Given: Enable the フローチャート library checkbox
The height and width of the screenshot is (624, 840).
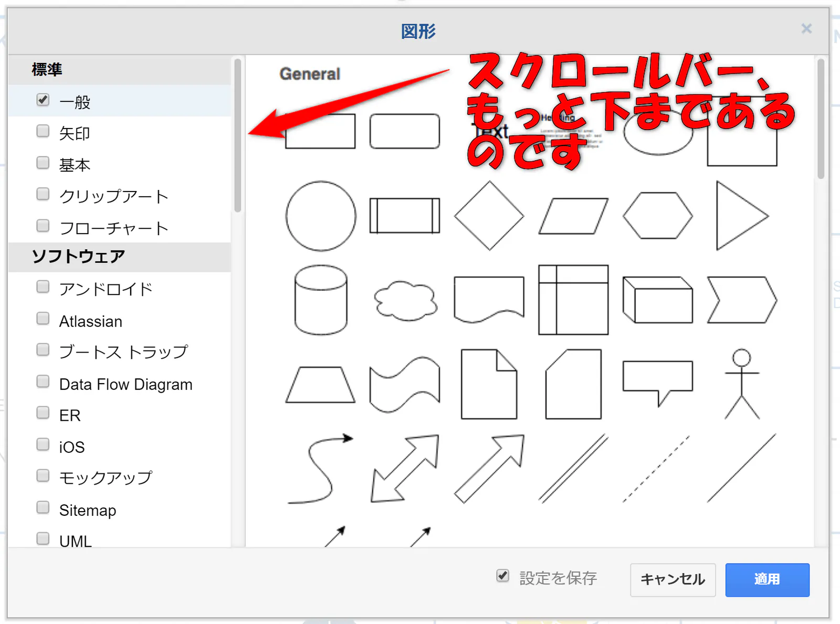Looking at the screenshot, I should click(43, 226).
